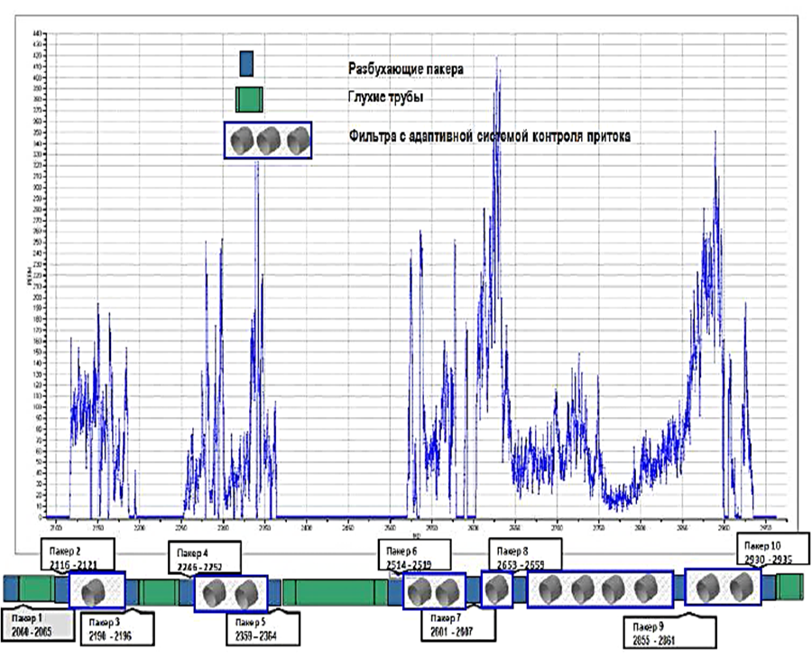Viewport: 812px width, 658px height.
Task: Select the filter pair between Пакер 4 and Пакер 5
Action: pyautogui.click(x=229, y=592)
